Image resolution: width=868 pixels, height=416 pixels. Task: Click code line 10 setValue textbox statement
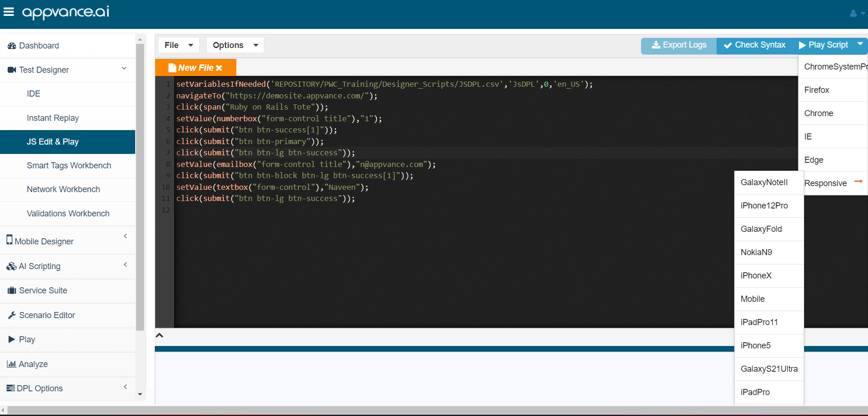[272, 187]
